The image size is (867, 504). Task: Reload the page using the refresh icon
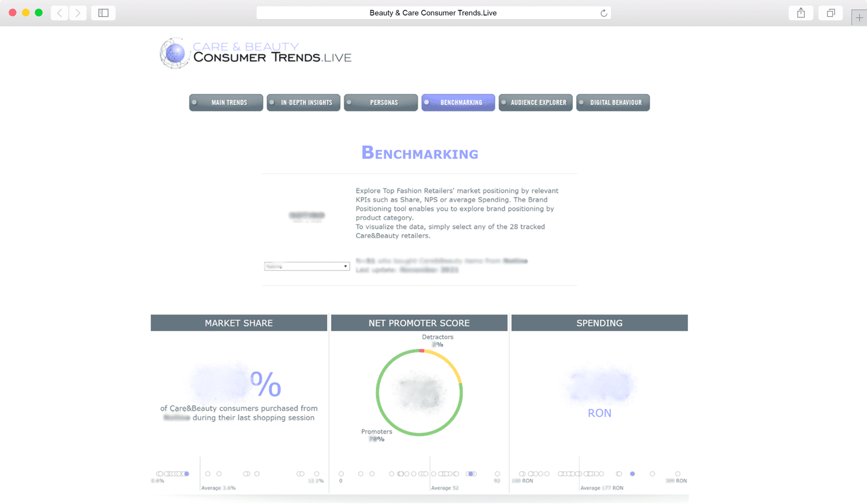pos(604,13)
